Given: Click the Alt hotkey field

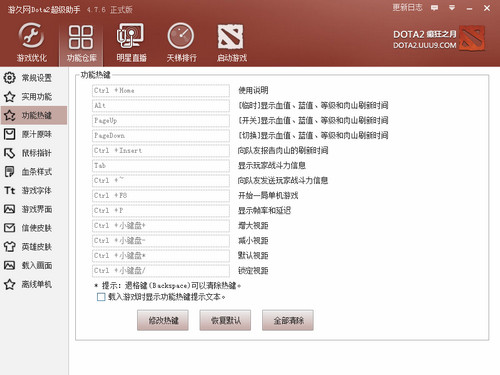Looking at the screenshot, I should point(161,106).
